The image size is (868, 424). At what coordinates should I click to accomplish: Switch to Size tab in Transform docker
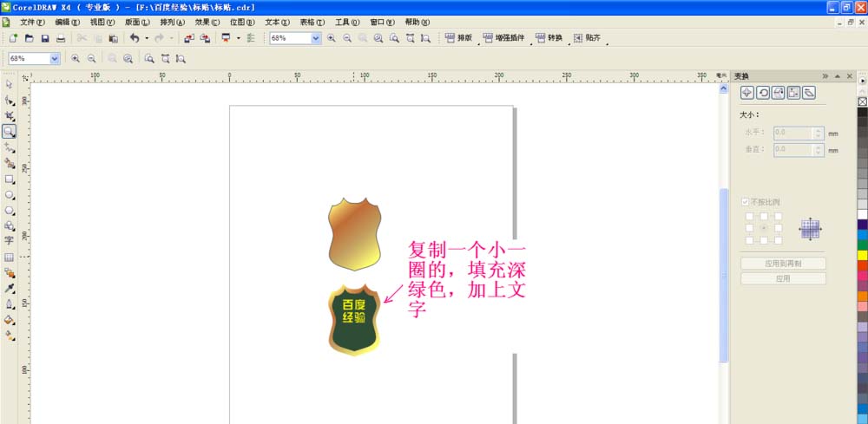click(x=793, y=92)
